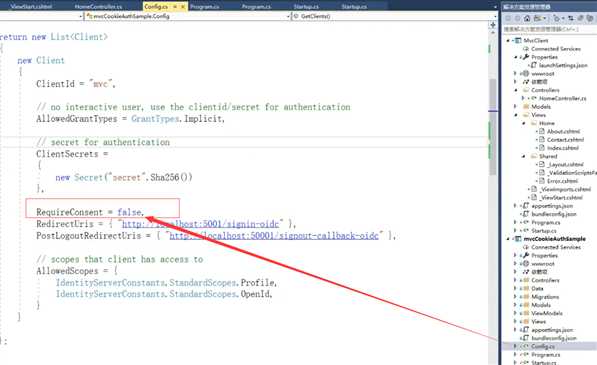
Task: Open launchSettings.json file
Action: click(563, 65)
